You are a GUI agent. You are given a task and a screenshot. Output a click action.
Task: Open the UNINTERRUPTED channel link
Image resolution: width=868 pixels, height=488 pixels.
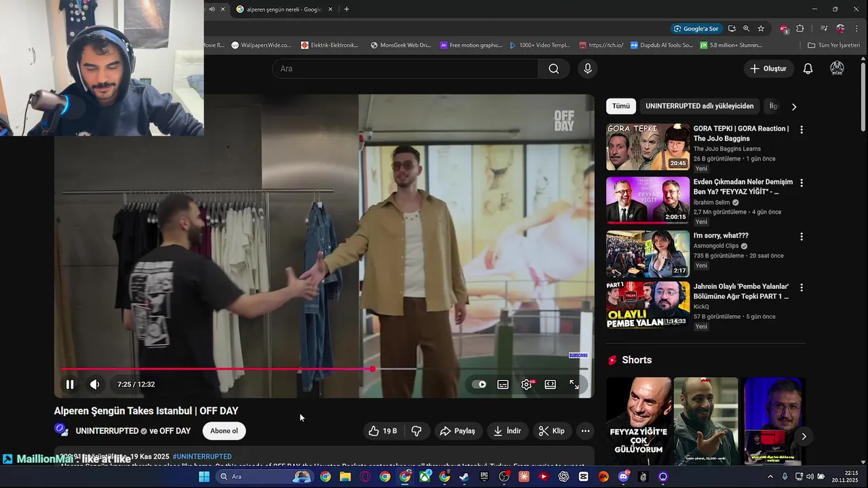click(x=107, y=431)
